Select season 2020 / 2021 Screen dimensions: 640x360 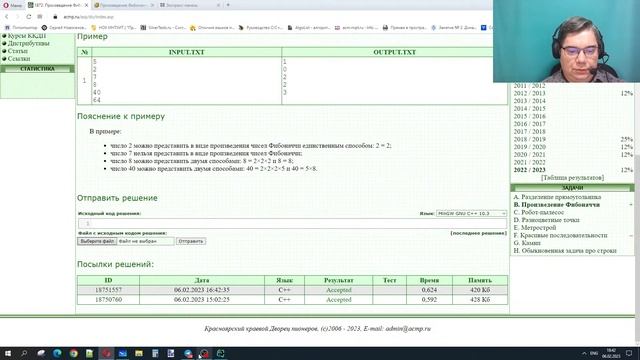(529, 155)
